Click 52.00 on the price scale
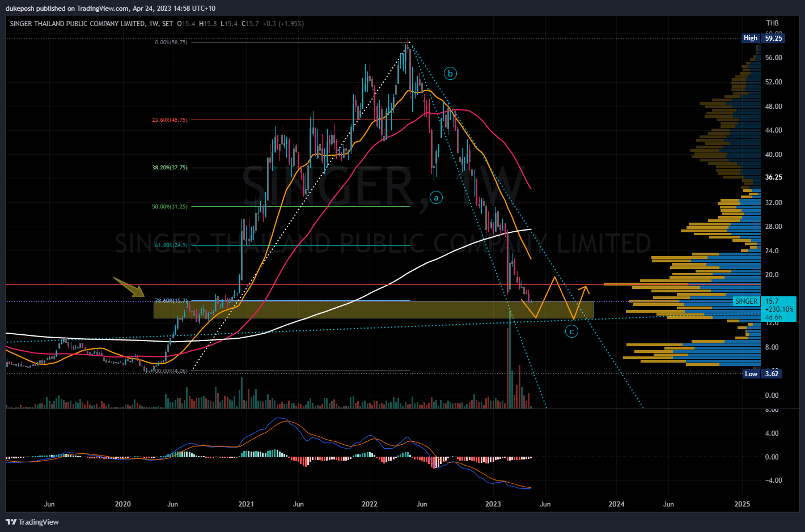The image size is (805, 532). pos(773,82)
